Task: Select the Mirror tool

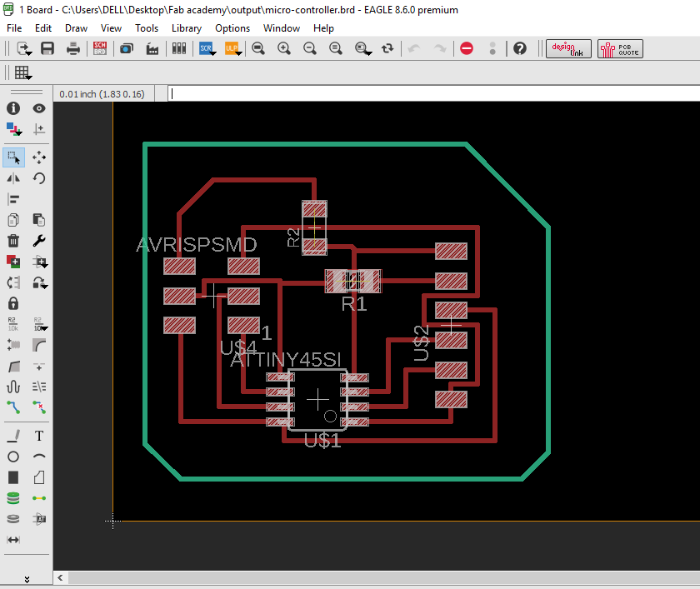Action: coord(13,178)
